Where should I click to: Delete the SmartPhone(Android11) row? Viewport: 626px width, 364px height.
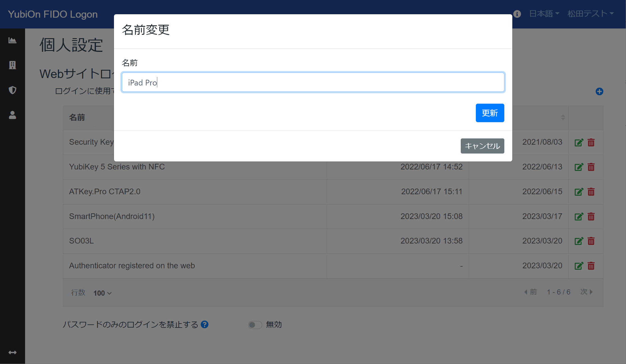coord(591,216)
